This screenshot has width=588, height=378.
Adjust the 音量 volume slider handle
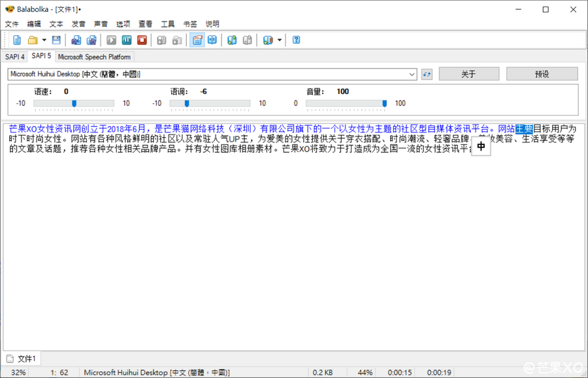click(384, 103)
